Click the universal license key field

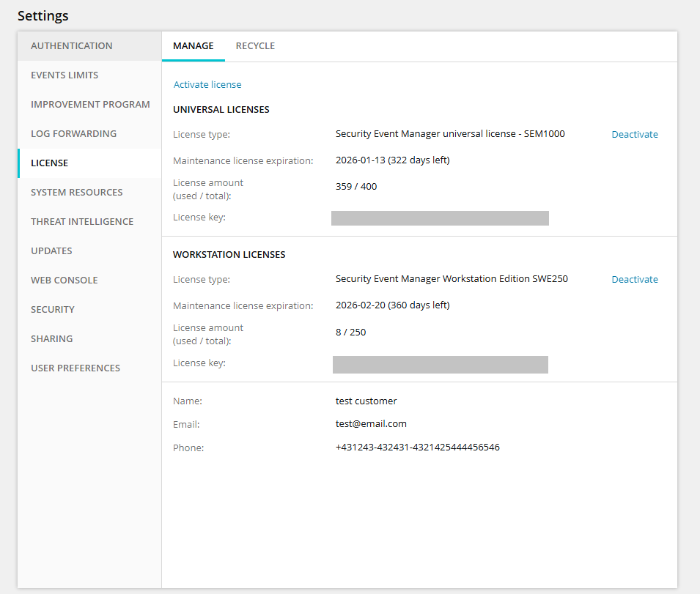(x=440, y=218)
